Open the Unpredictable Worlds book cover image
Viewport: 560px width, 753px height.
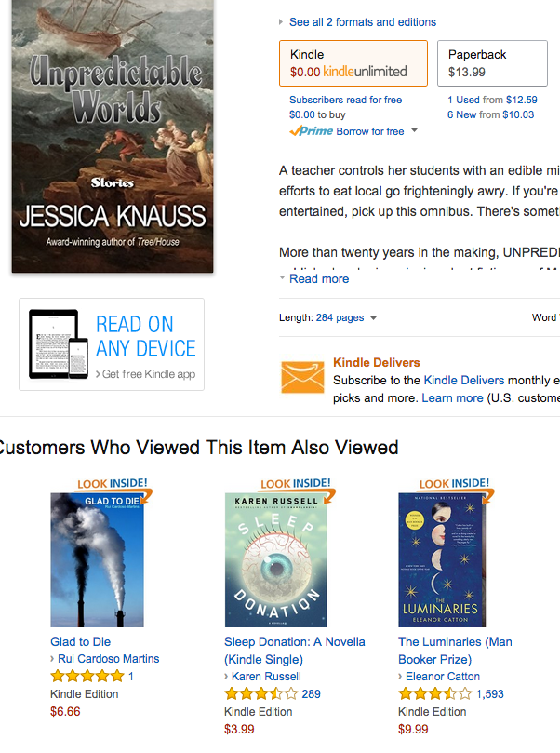(113, 137)
